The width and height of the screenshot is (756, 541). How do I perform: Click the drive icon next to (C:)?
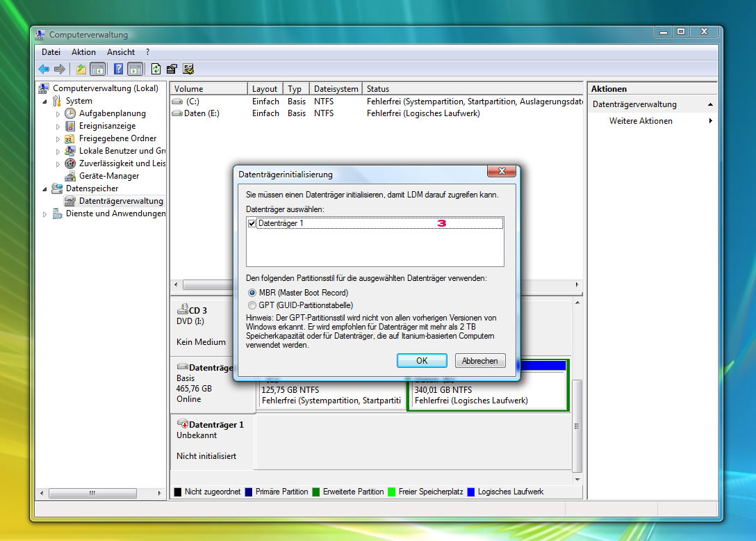[177, 102]
